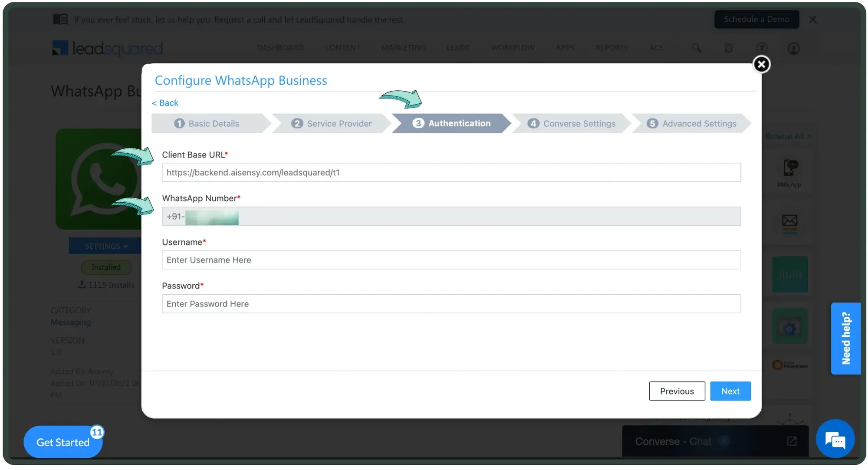Open the Apps menu
The width and height of the screenshot is (868, 470).
[565, 48]
